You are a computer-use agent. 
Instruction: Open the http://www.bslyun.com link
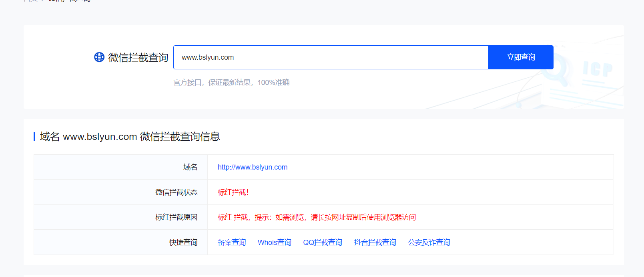(253, 167)
